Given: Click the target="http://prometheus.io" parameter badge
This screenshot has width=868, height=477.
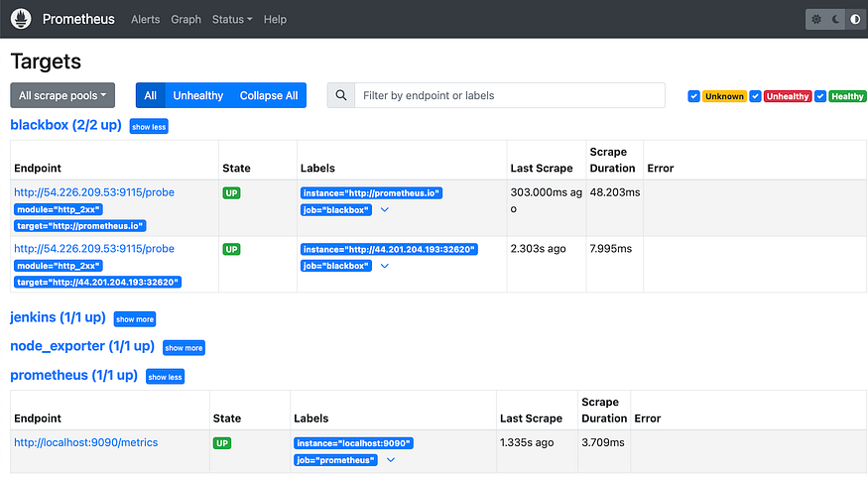Looking at the screenshot, I should pos(80,226).
